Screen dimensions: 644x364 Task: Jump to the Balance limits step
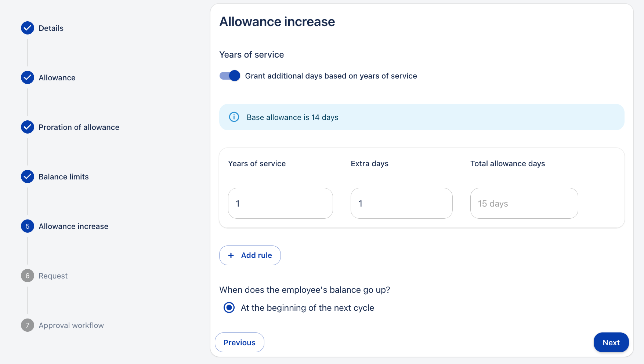click(x=64, y=177)
